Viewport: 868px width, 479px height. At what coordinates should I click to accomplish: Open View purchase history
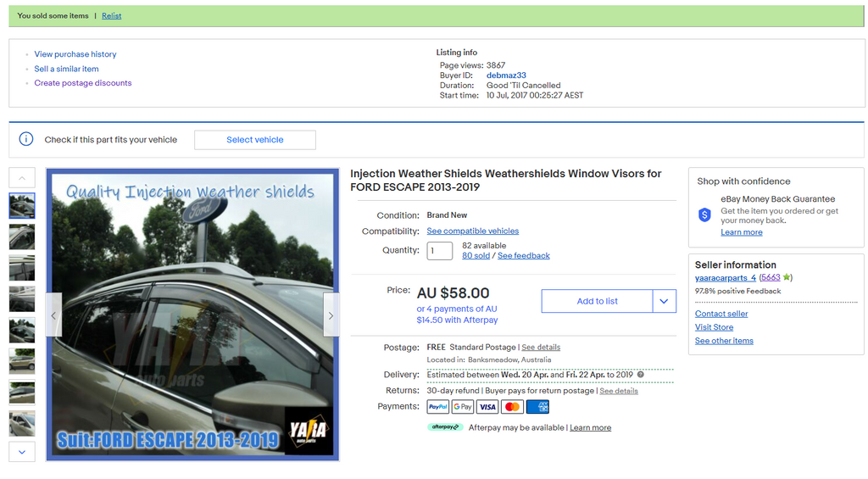[75, 54]
